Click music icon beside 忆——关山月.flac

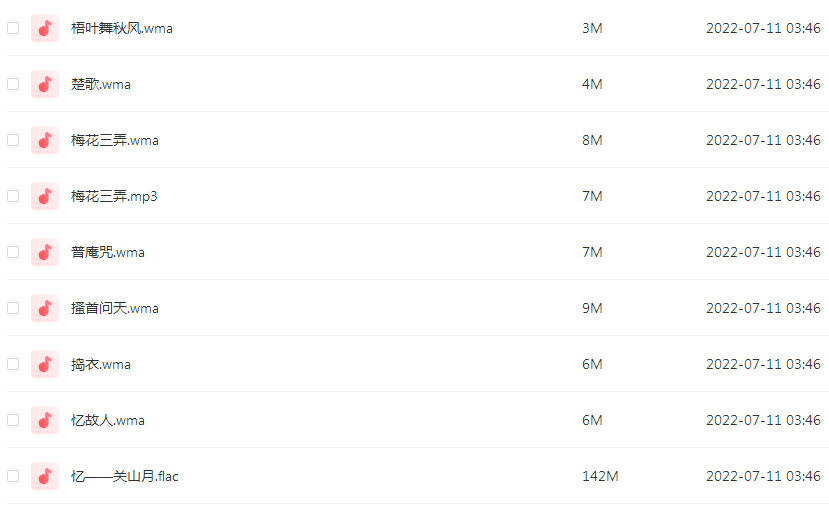coord(45,476)
